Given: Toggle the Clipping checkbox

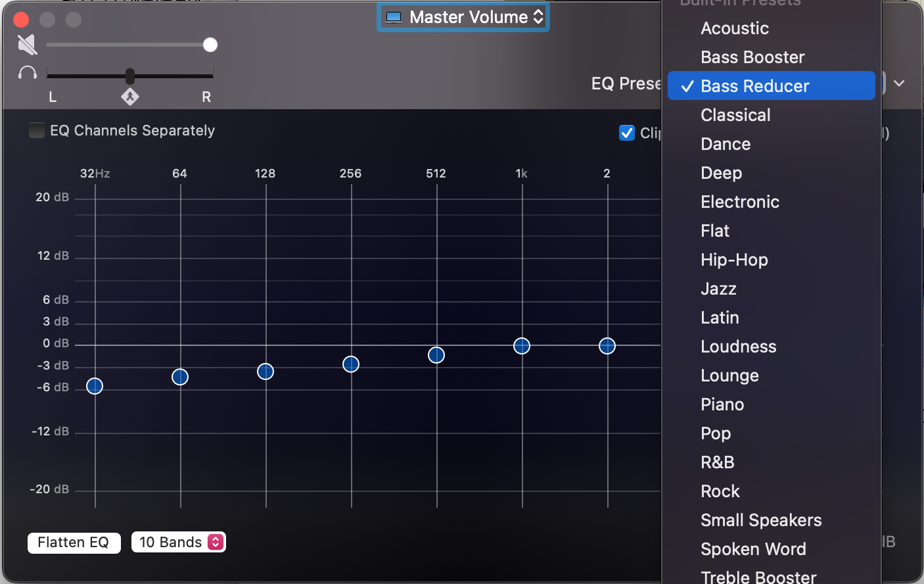Looking at the screenshot, I should pos(627,133).
